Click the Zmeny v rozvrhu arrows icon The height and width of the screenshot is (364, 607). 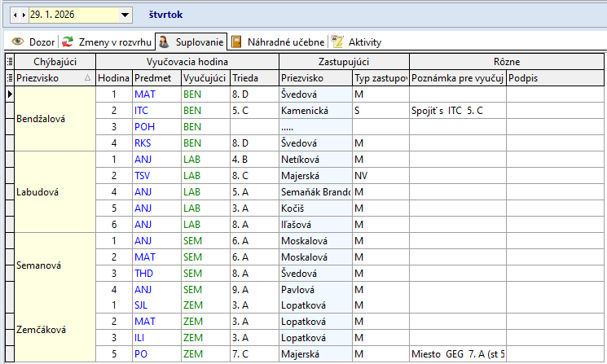tap(68, 42)
